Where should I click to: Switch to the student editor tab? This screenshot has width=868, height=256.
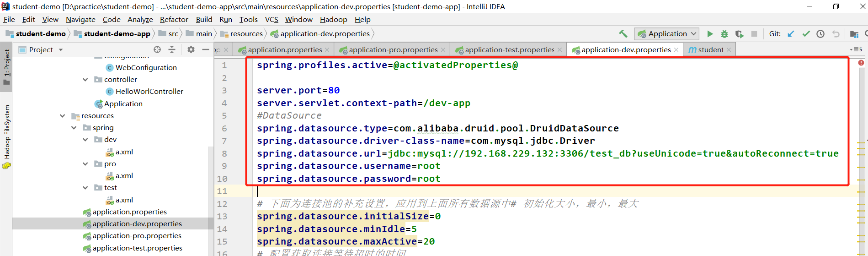[709, 49]
